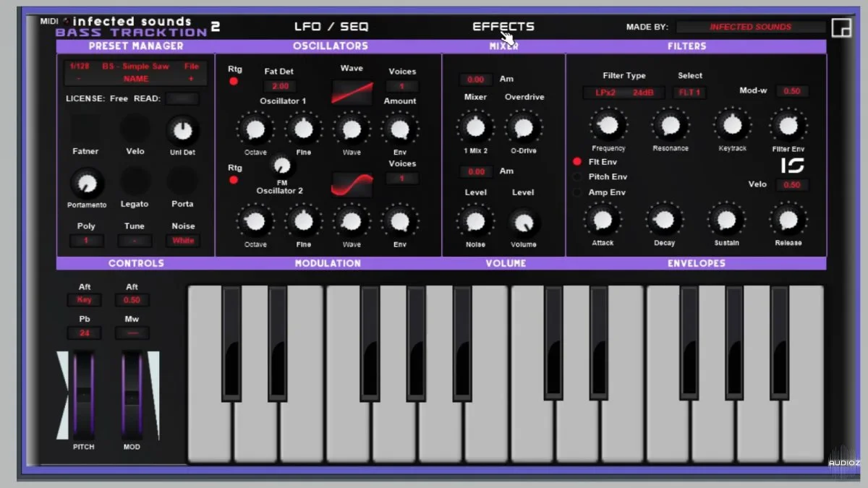Click Oscillator 2 Wave knob
The width and height of the screenshot is (868, 488).
tap(352, 221)
